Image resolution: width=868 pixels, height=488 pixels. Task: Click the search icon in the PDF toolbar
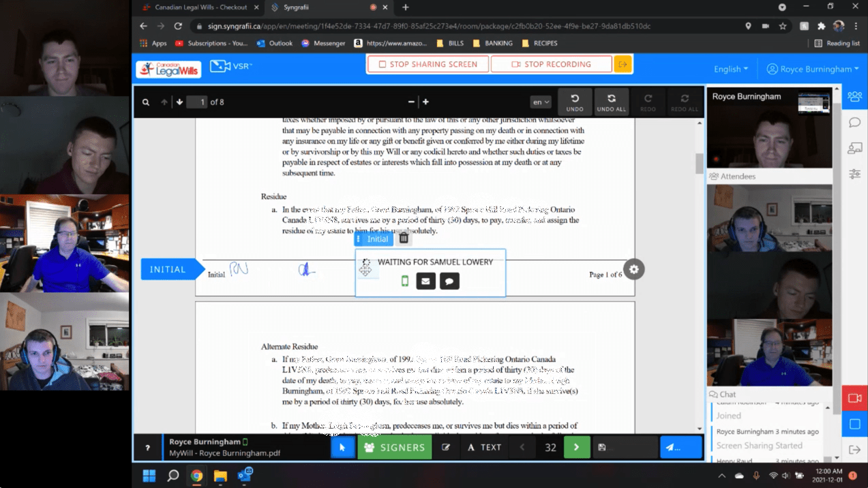click(x=146, y=102)
